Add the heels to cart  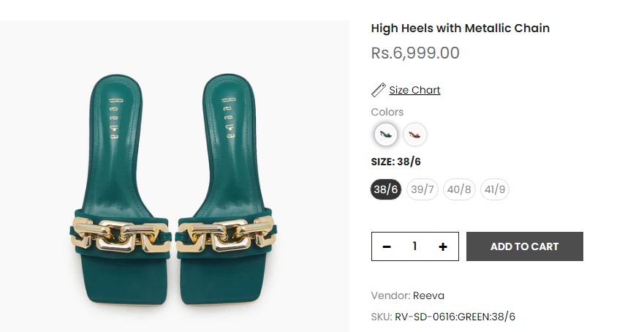[524, 246]
